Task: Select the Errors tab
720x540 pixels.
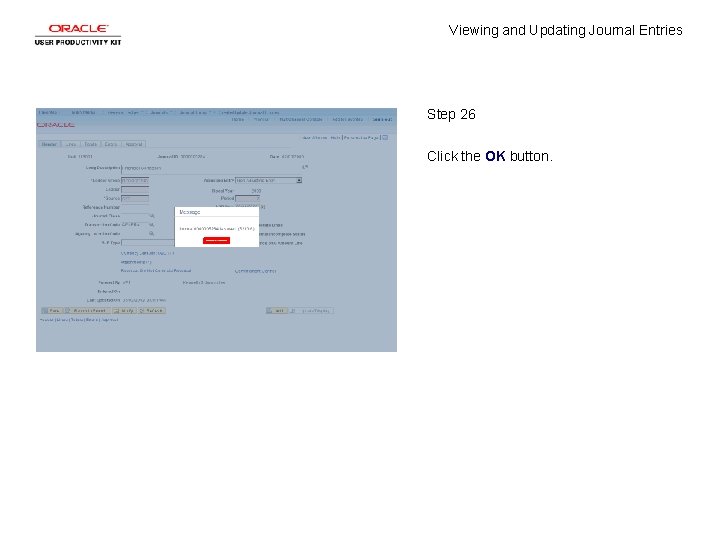Action: [111, 144]
